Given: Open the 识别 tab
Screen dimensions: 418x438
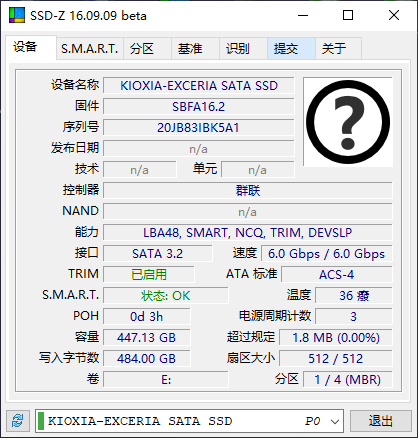Looking at the screenshot, I should point(243,49).
